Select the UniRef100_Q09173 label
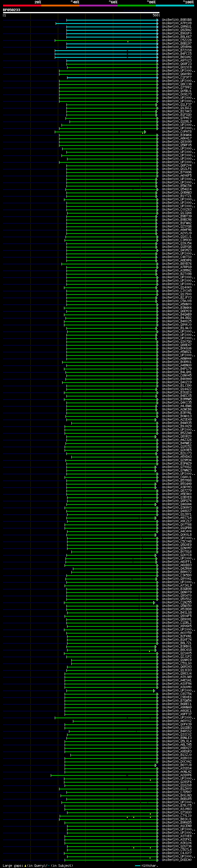 pyautogui.click(x=176, y=94)
